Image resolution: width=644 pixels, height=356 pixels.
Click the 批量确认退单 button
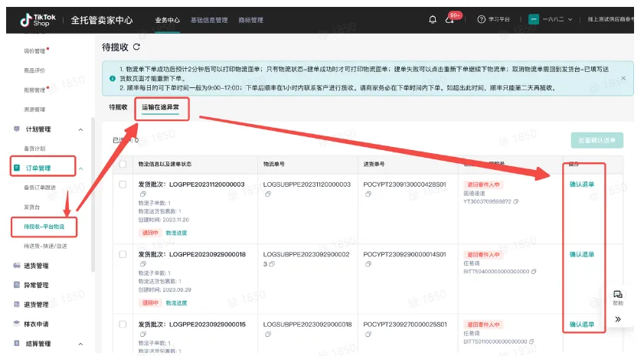click(597, 140)
